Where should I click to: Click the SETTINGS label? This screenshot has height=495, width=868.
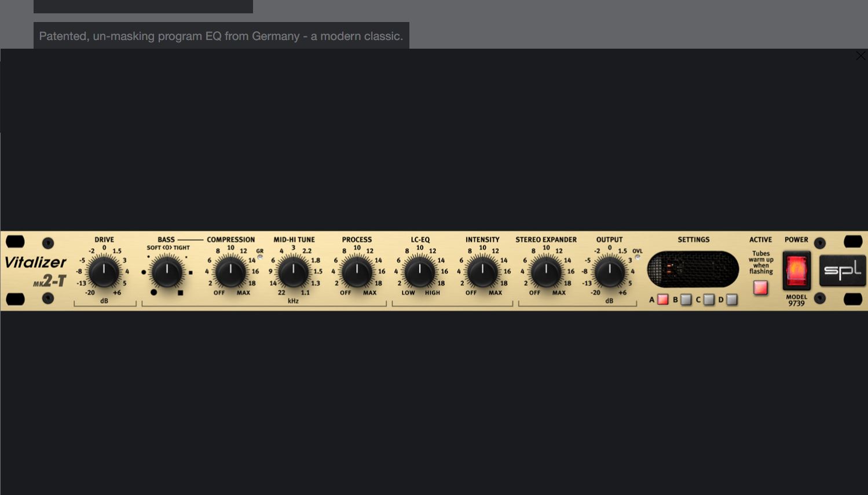[x=694, y=239]
